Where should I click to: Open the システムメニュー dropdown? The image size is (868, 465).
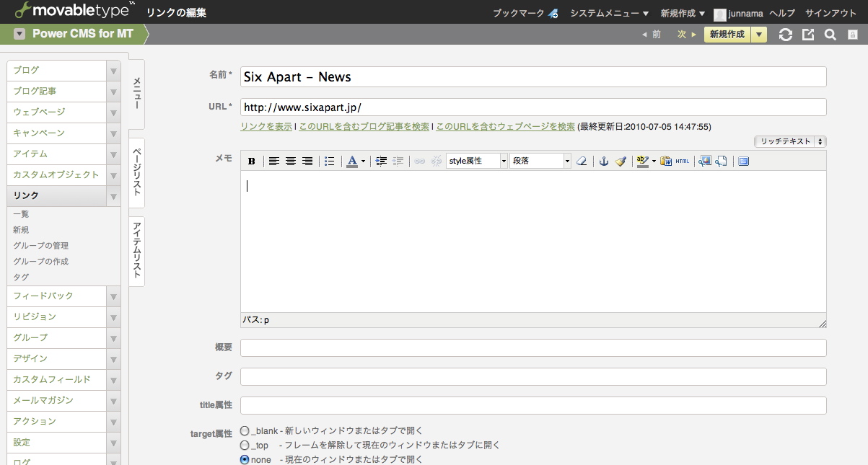[x=610, y=14]
